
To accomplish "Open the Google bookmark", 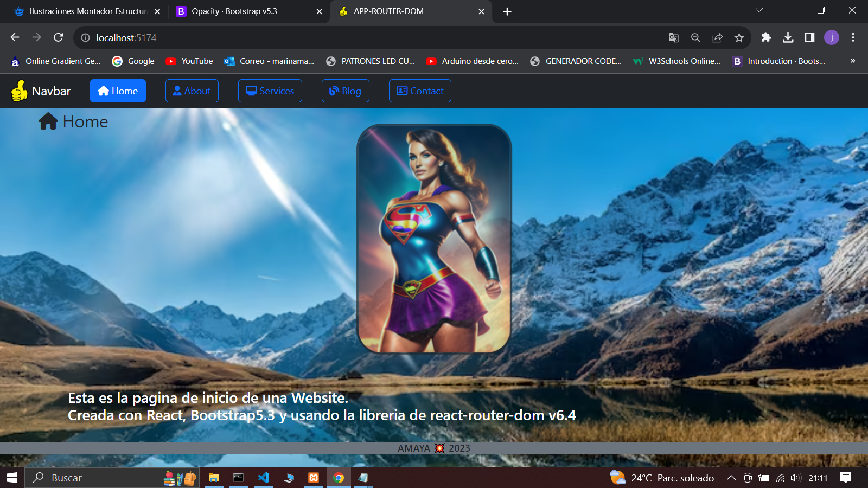I will point(133,61).
